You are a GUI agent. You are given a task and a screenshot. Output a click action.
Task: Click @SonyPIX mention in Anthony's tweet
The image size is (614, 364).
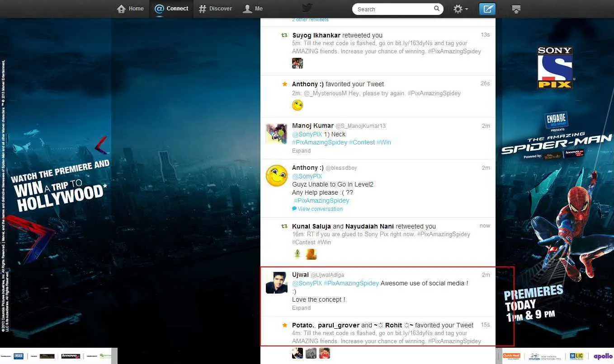307,176
